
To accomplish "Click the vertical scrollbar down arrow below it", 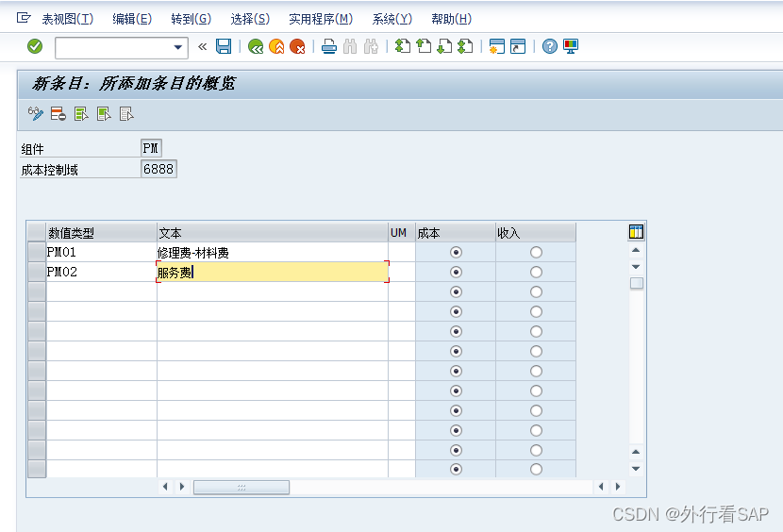I will (x=636, y=267).
